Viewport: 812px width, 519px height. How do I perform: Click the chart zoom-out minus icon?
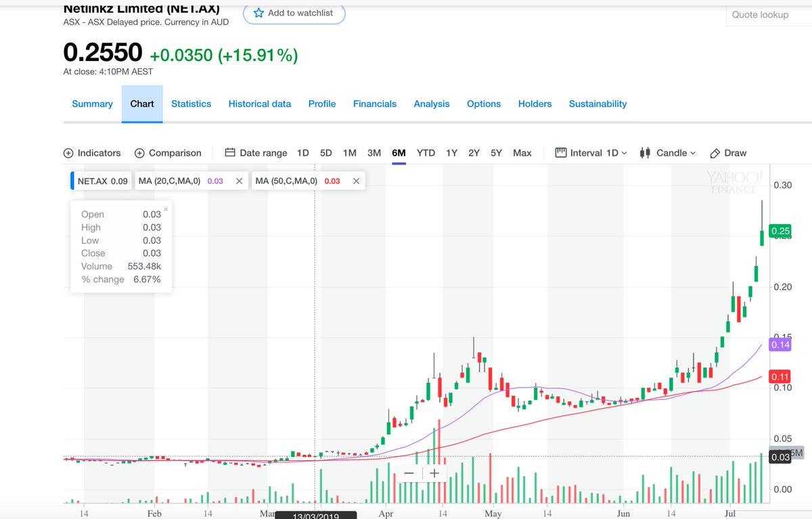409,473
